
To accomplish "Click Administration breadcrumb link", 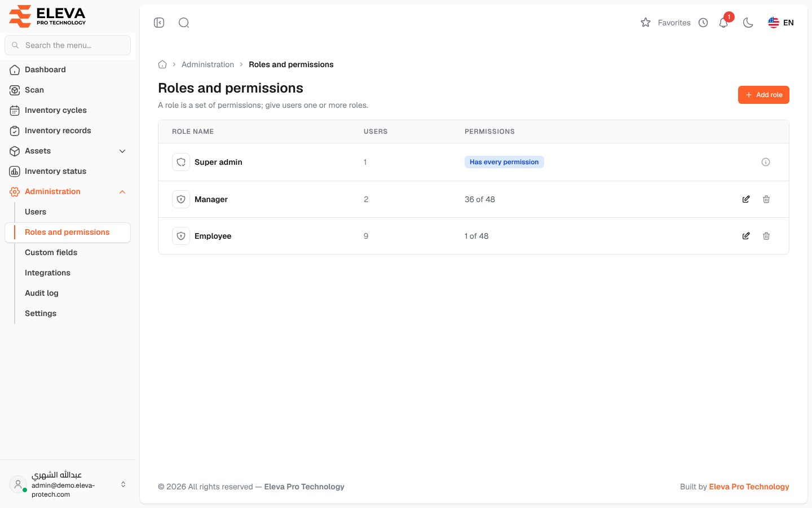I will point(208,64).
